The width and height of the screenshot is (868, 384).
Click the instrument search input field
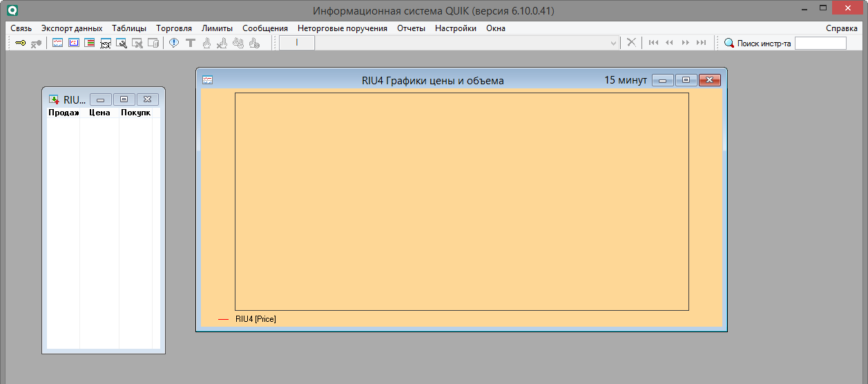coord(820,43)
